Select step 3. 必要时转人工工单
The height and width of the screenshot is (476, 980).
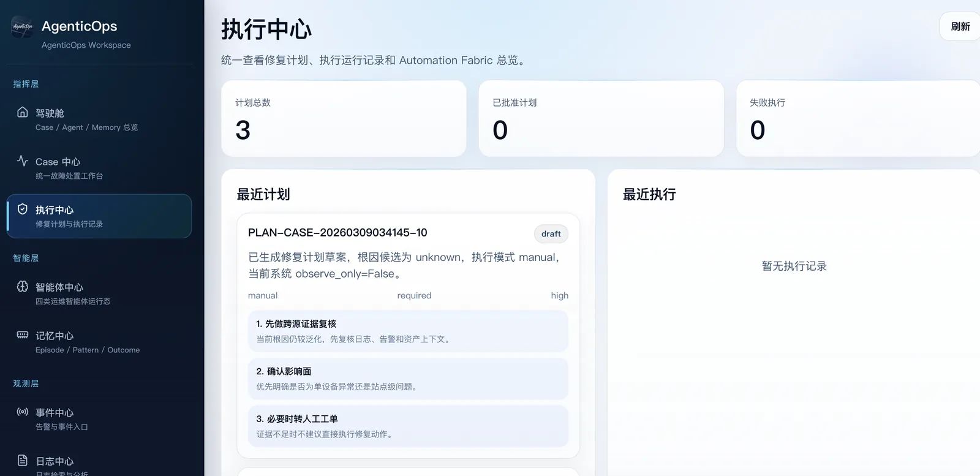[x=408, y=426]
